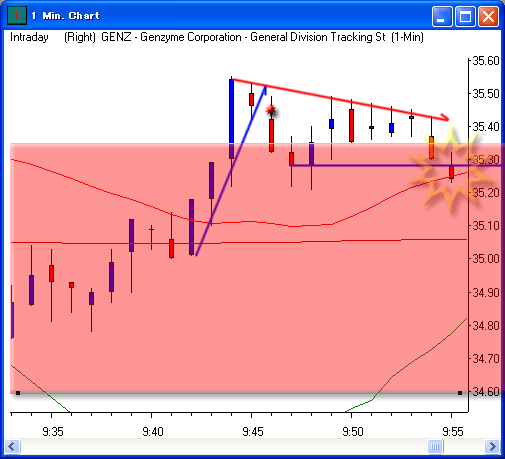Close the 1 Min. Chart window

pyautogui.click(x=488, y=16)
